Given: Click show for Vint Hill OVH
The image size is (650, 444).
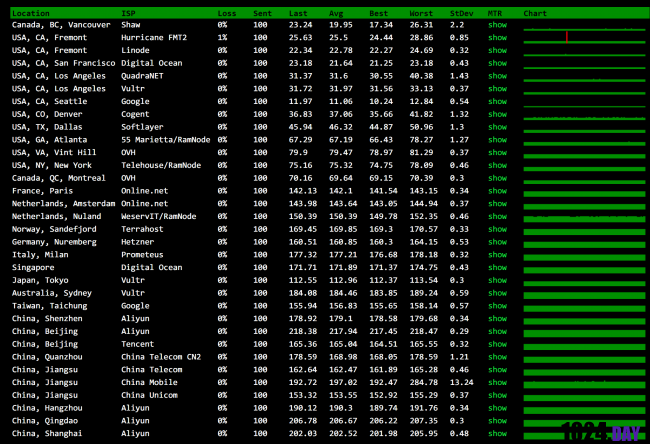Looking at the screenshot, I should [497, 153].
